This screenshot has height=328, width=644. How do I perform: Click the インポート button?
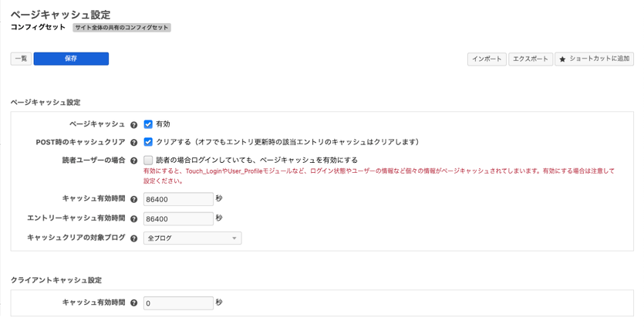pos(486,59)
